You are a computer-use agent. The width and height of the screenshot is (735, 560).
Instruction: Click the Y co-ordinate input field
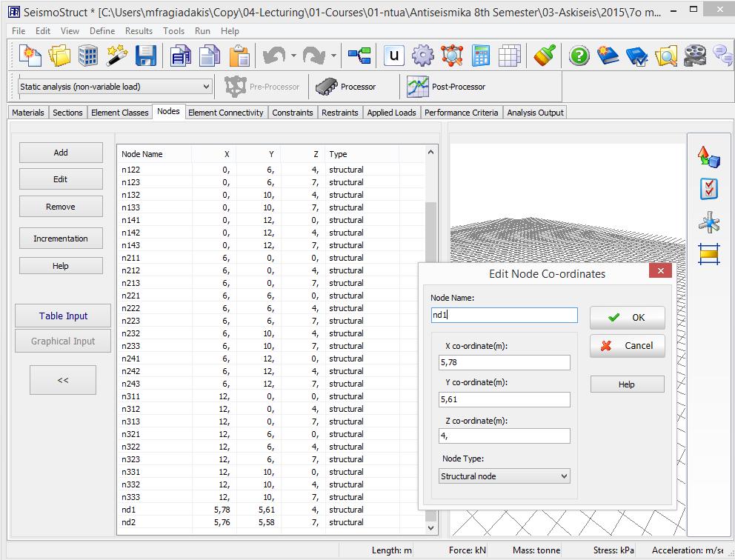tap(505, 399)
